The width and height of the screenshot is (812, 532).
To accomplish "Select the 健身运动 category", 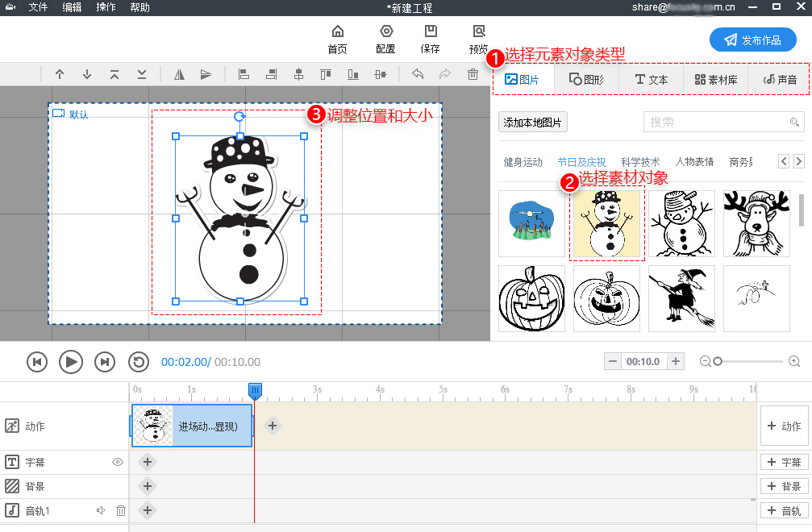I will pyautogui.click(x=523, y=162).
